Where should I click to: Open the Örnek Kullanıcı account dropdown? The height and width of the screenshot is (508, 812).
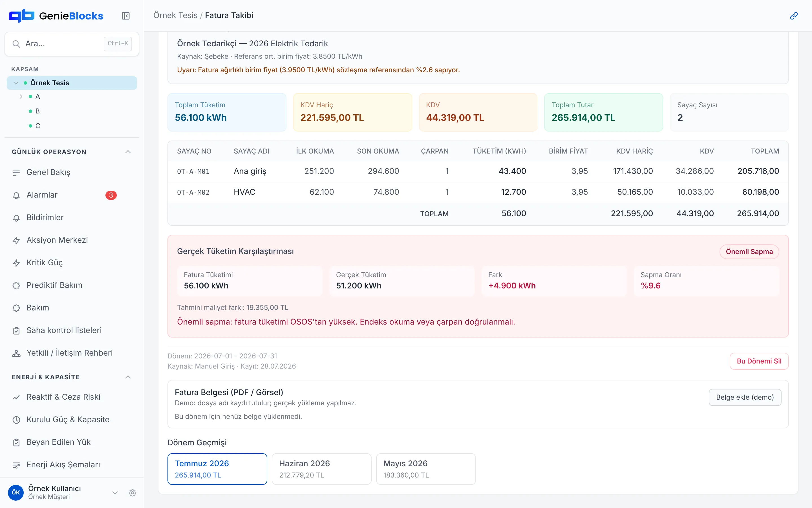(x=115, y=492)
